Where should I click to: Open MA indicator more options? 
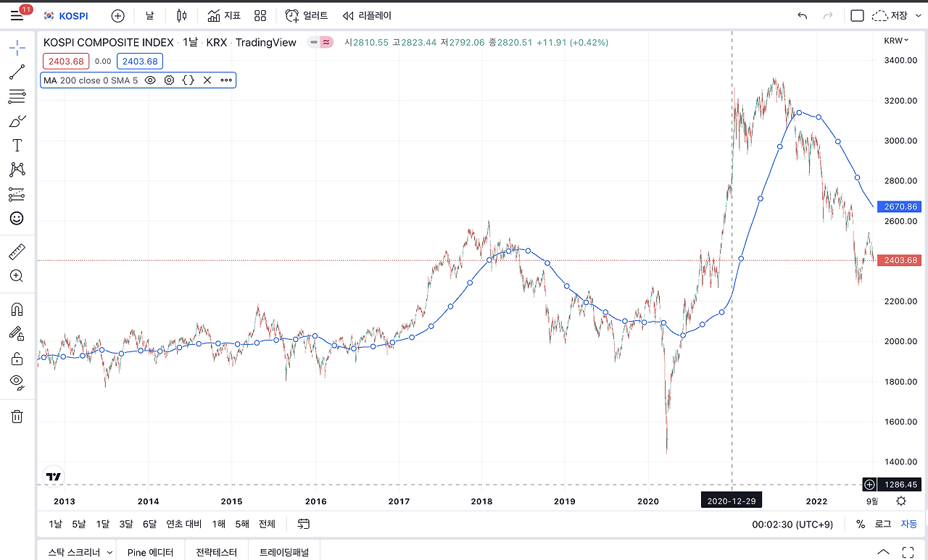(226, 80)
